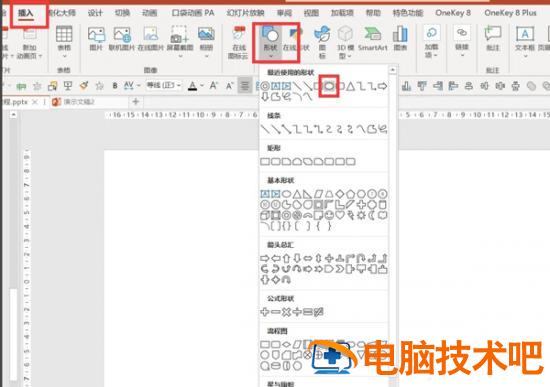Switch to the Insert ribbon tab
550x387 pixels.
click(x=25, y=13)
